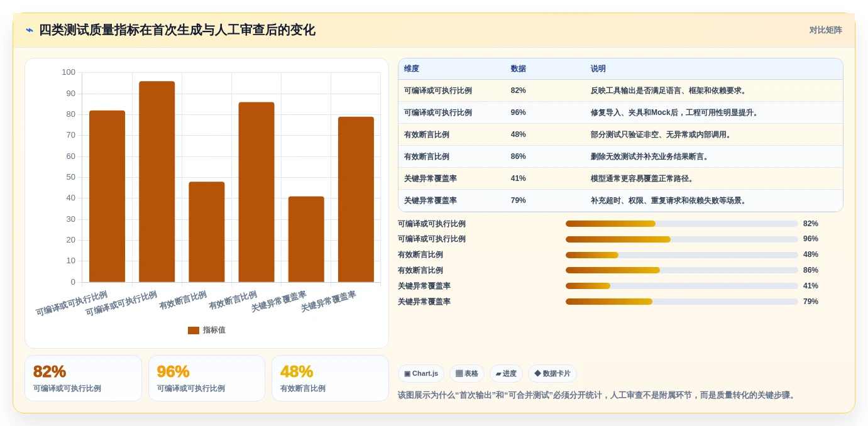
Task: Toggle the 指标值 legend color box
Action: (194, 330)
